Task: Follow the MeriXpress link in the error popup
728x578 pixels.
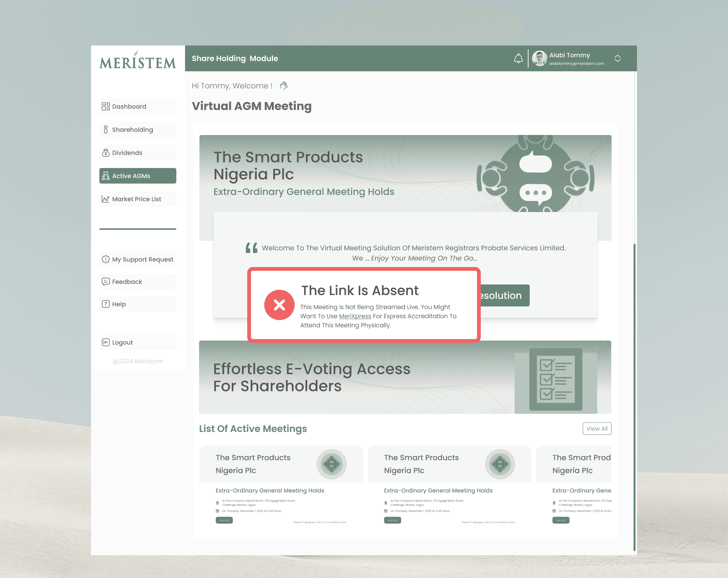Action: 355,316
